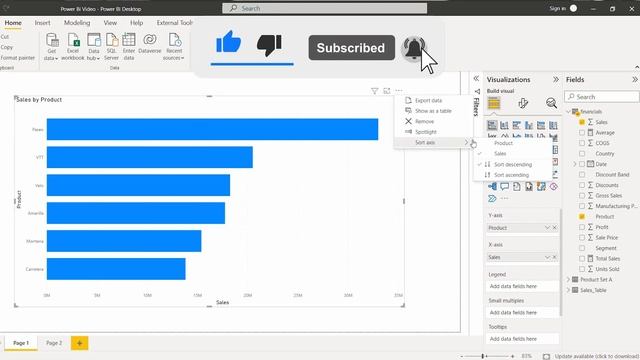This screenshot has width=640, height=360.
Task: Expand the Sales_Table table
Action: (x=568, y=290)
